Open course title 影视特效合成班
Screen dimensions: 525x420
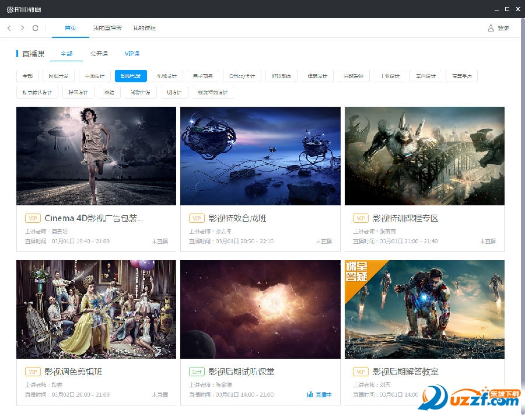tap(237, 218)
